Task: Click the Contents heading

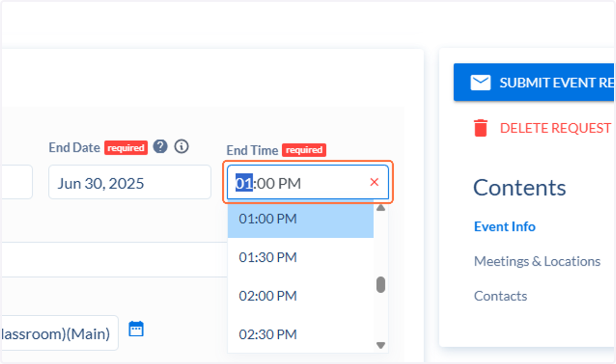Action: click(x=519, y=188)
